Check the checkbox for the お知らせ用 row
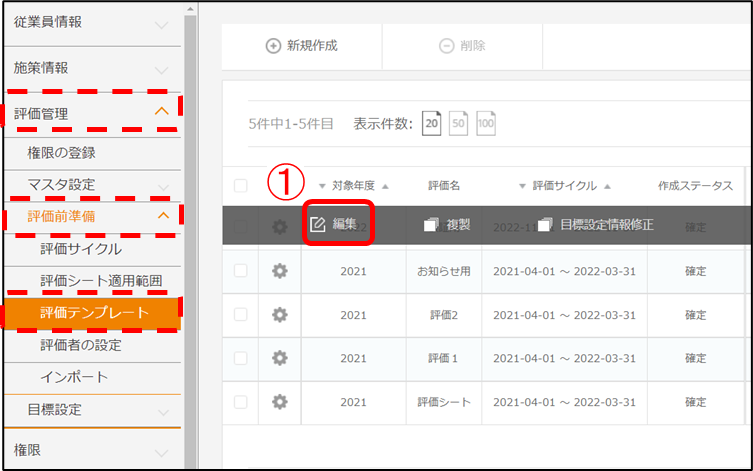 pos(240,271)
